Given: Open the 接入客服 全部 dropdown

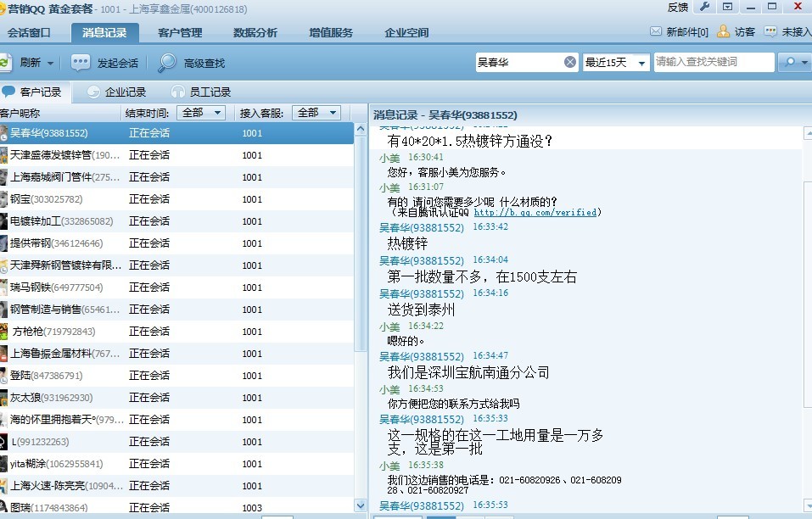Looking at the screenshot, I should [x=316, y=112].
